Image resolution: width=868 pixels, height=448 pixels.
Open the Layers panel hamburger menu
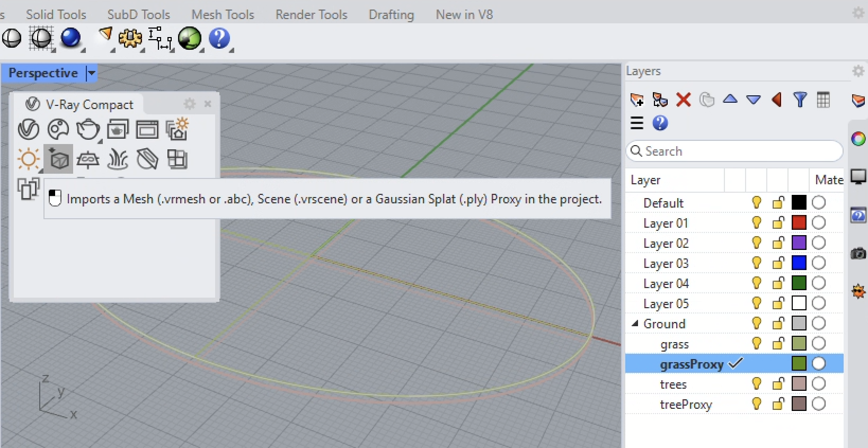coord(637,123)
